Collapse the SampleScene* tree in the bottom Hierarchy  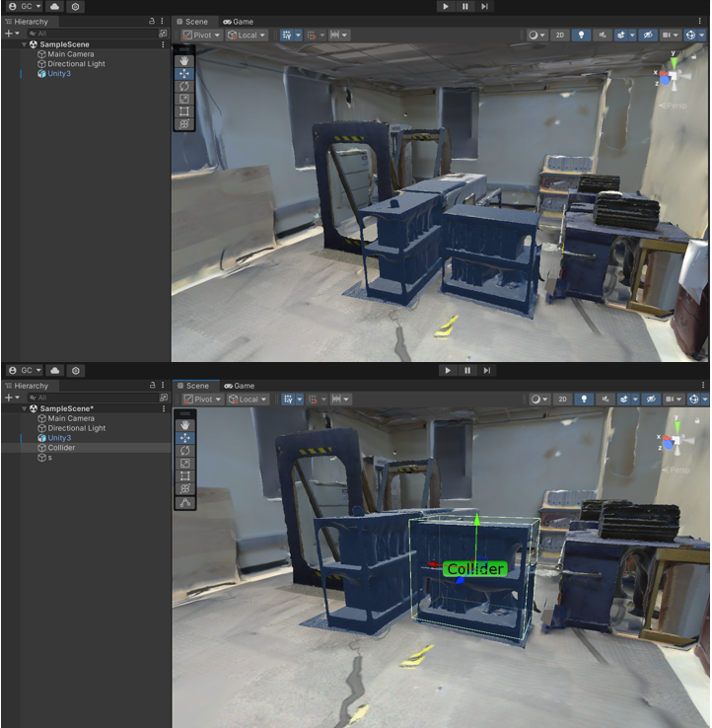point(24,408)
